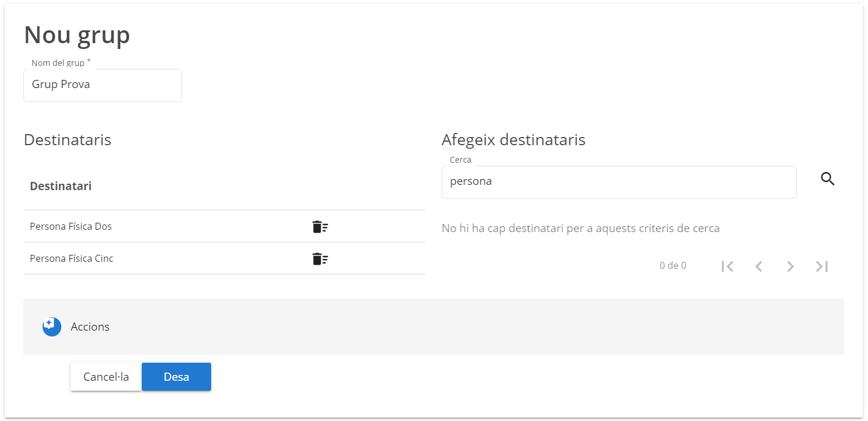
Task: Remove Persona Física Dos from recipients
Action: point(320,227)
